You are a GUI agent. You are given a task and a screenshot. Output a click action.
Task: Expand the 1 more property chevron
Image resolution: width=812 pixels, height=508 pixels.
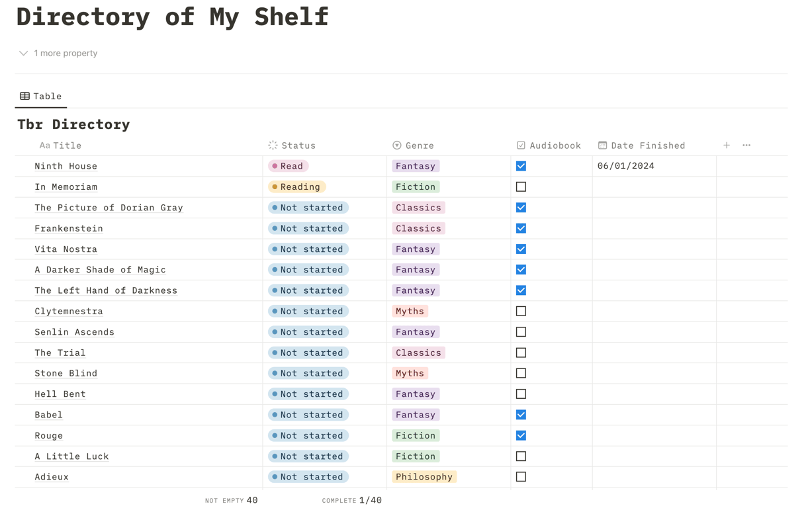click(x=23, y=54)
